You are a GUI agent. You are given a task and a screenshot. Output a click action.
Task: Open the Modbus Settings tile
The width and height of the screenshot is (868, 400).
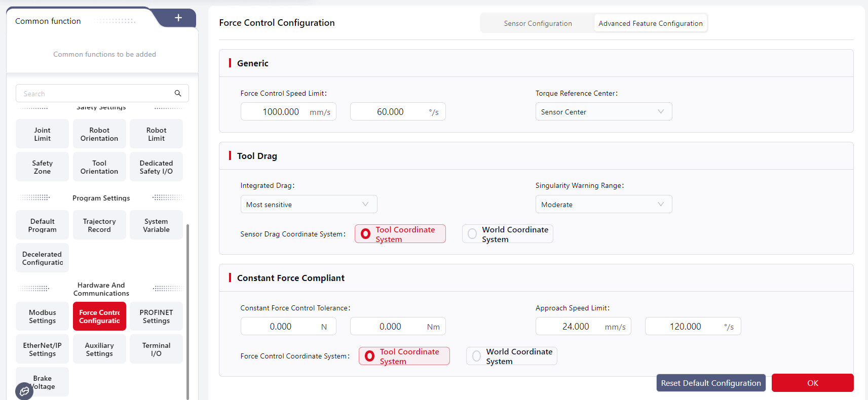pyautogui.click(x=43, y=316)
